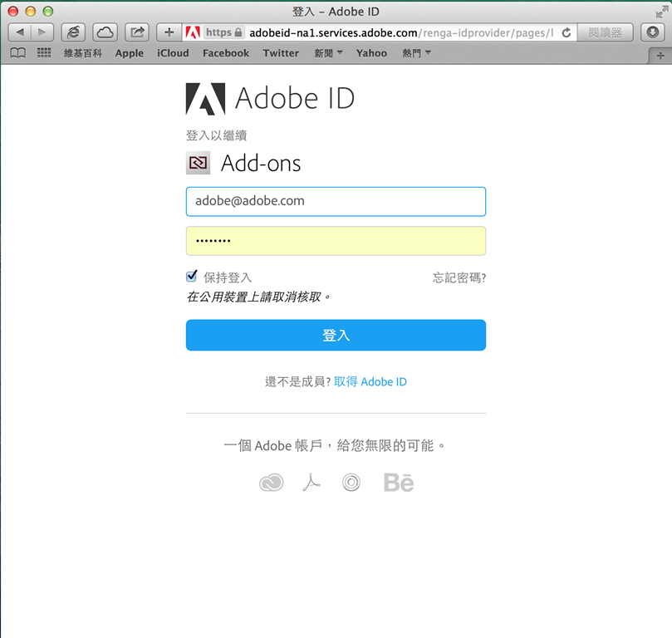Click the 登入以繼續 heading text
672x638 pixels.
[217, 135]
